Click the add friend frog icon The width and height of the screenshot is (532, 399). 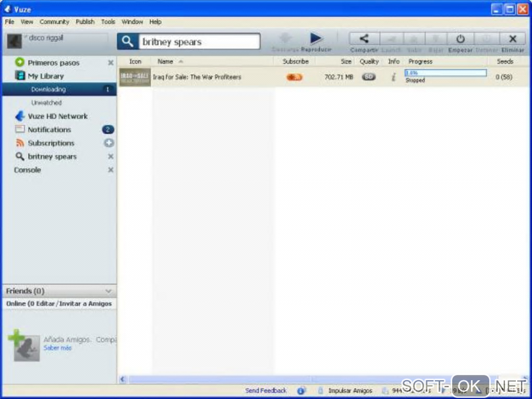coord(24,345)
